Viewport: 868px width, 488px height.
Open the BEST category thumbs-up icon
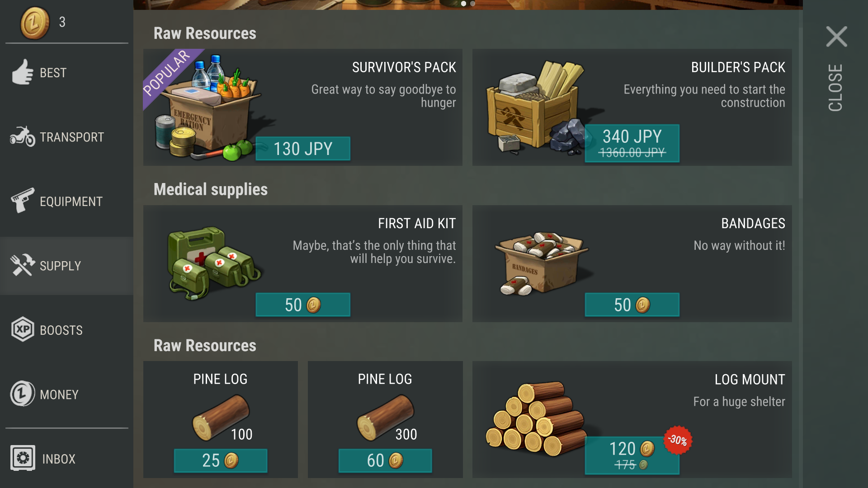[x=23, y=72]
